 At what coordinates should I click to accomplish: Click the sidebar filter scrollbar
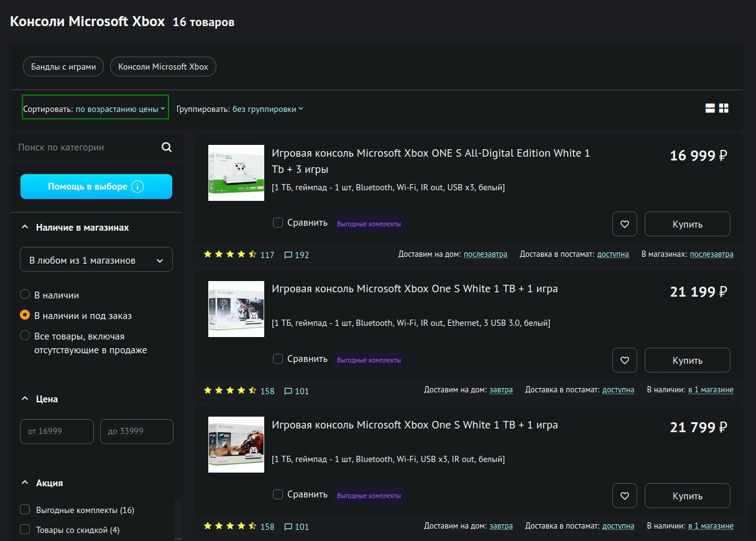tap(178, 519)
